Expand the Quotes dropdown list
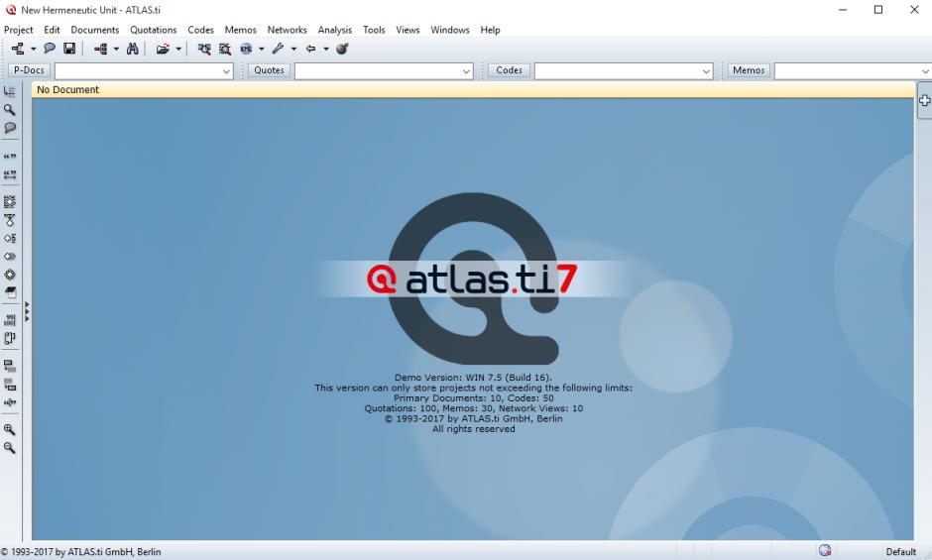This screenshot has height=560, width=932. coord(467,71)
